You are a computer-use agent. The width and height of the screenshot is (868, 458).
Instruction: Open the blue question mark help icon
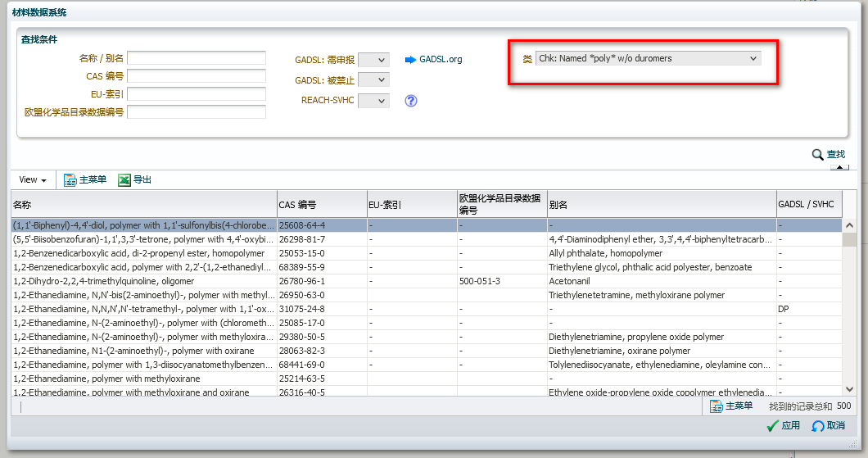(411, 101)
